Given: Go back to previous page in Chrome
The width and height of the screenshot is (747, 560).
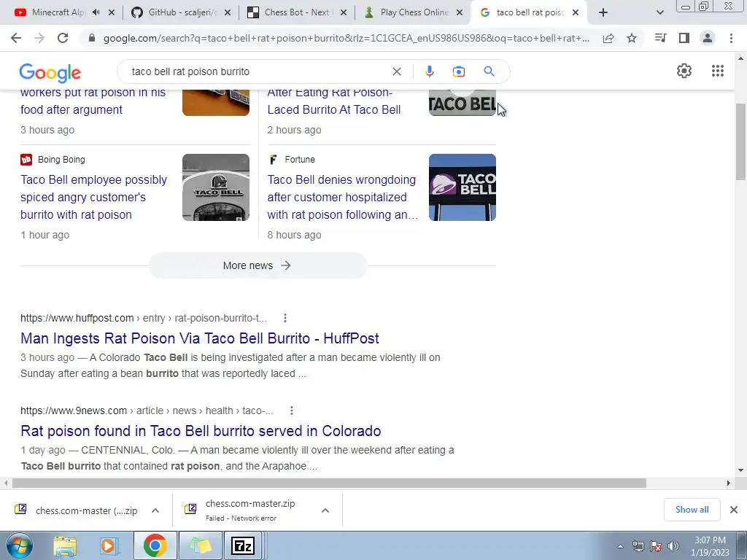Looking at the screenshot, I should click(x=16, y=38).
